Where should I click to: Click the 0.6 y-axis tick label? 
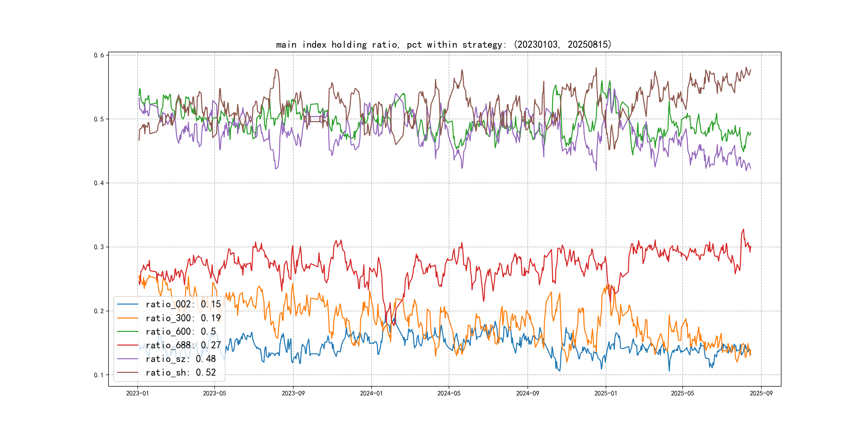(x=99, y=55)
